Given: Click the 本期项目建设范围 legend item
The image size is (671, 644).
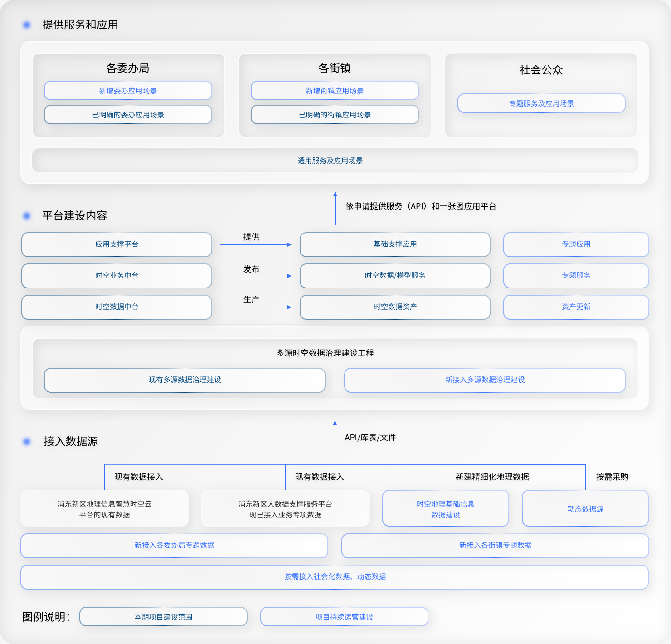Looking at the screenshot, I should (x=163, y=617).
